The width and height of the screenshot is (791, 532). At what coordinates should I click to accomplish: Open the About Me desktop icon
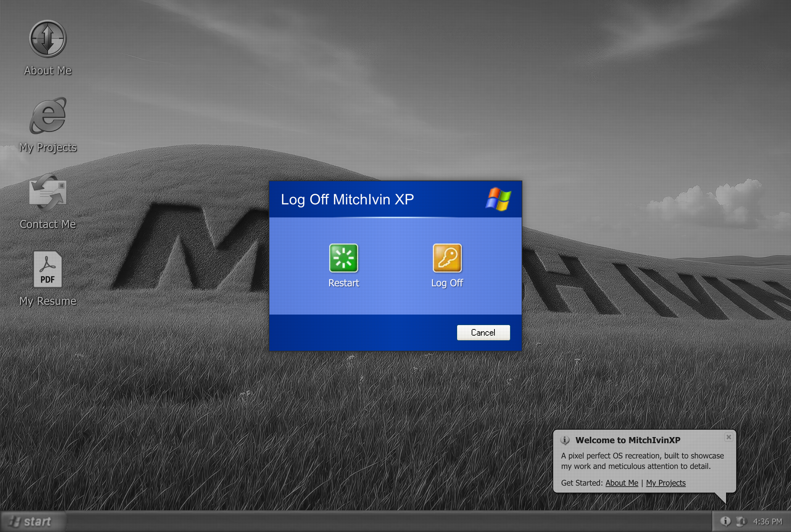[x=48, y=39]
